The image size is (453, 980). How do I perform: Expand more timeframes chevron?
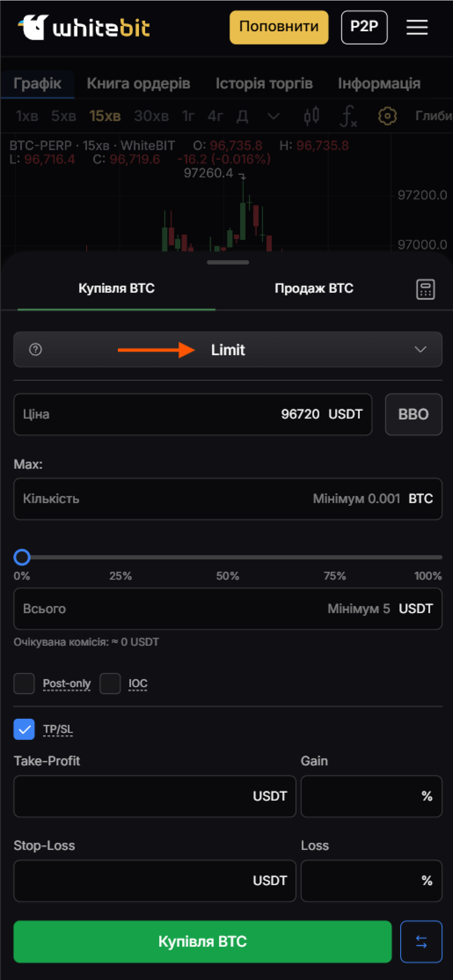tap(274, 116)
